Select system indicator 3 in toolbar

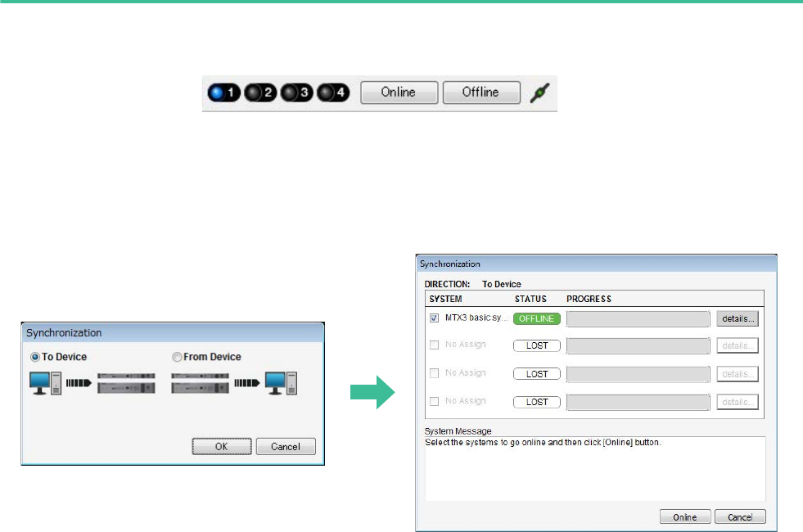point(296,92)
